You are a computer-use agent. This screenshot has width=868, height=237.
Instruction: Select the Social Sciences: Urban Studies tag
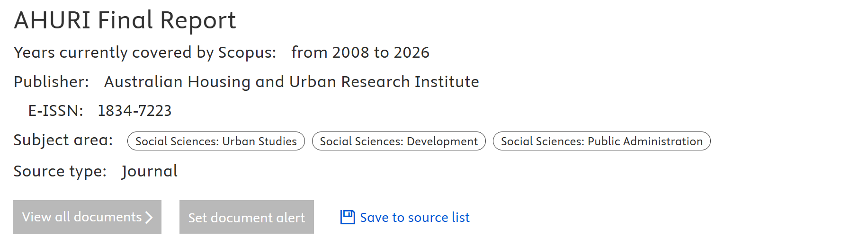[216, 141]
